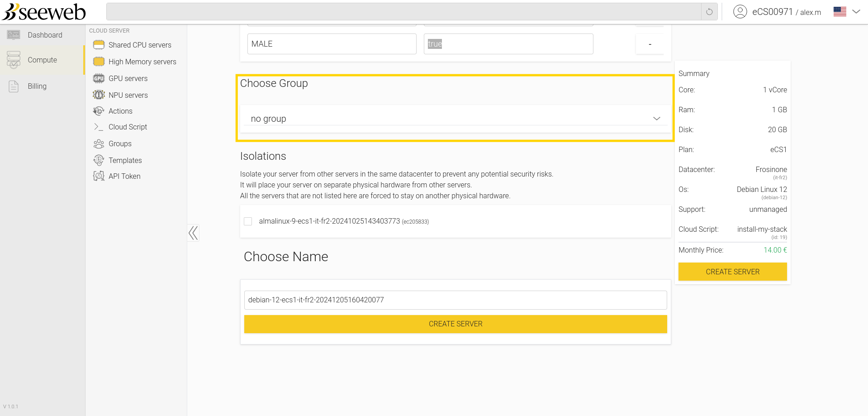Open Actions page
Image resolution: width=868 pixels, height=416 pixels.
[x=120, y=111]
